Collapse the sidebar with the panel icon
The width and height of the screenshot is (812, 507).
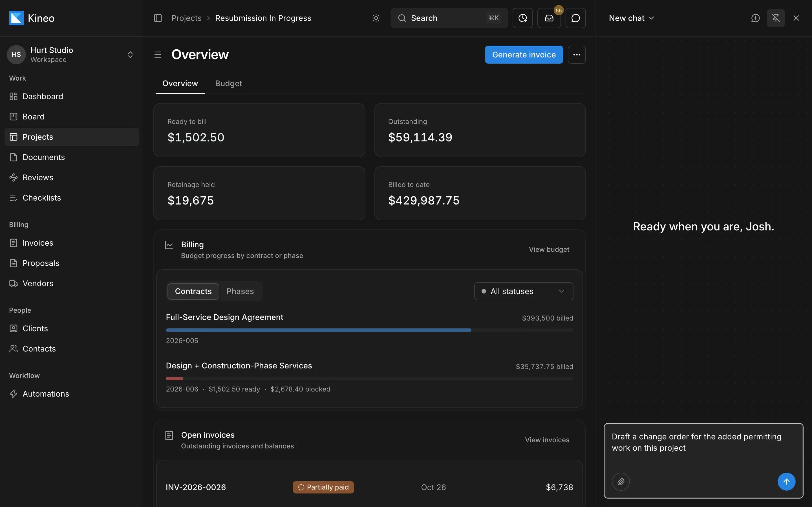pos(158,18)
